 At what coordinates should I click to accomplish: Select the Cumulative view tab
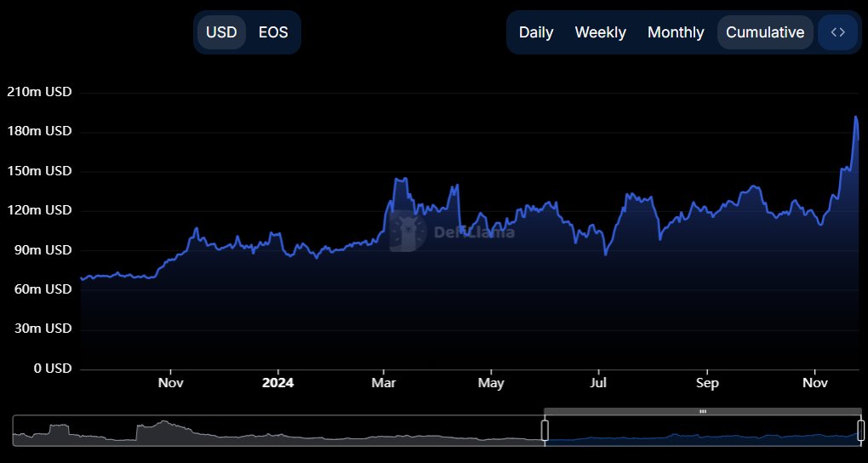tap(765, 32)
